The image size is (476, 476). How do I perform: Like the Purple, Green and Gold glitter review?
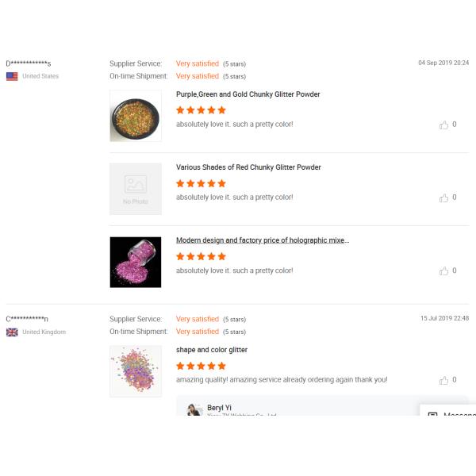point(444,125)
